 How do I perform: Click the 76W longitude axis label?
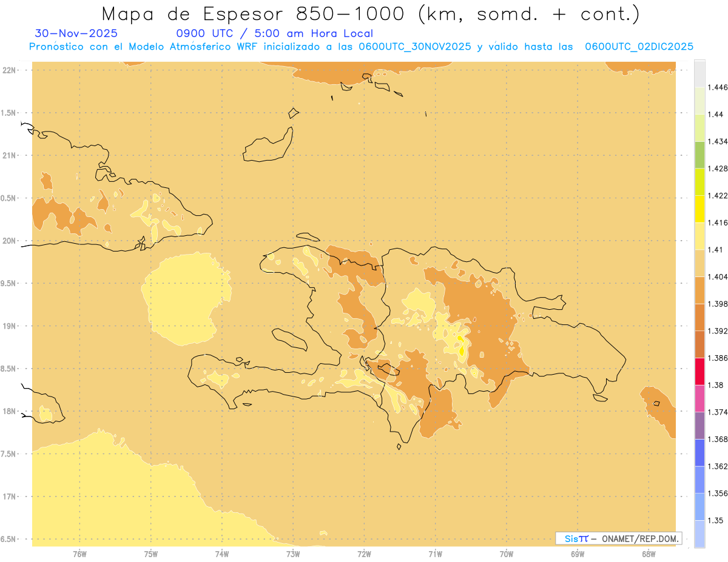pyautogui.click(x=79, y=554)
